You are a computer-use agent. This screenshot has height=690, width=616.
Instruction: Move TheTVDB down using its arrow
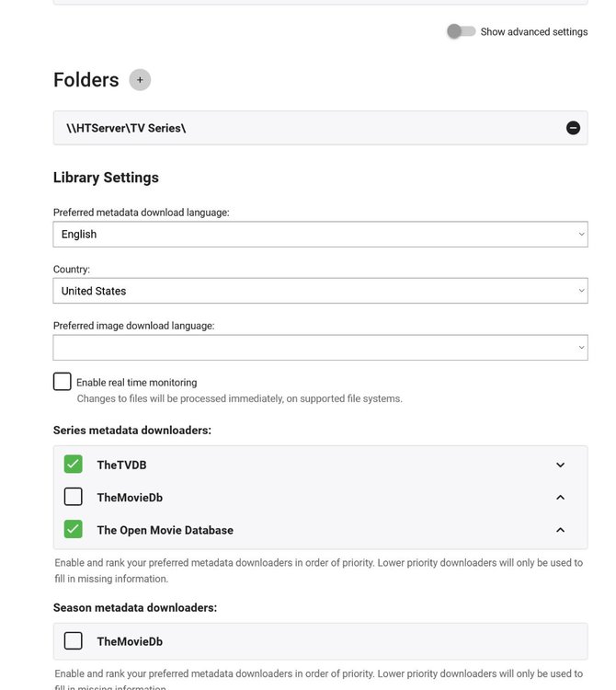[x=560, y=465]
